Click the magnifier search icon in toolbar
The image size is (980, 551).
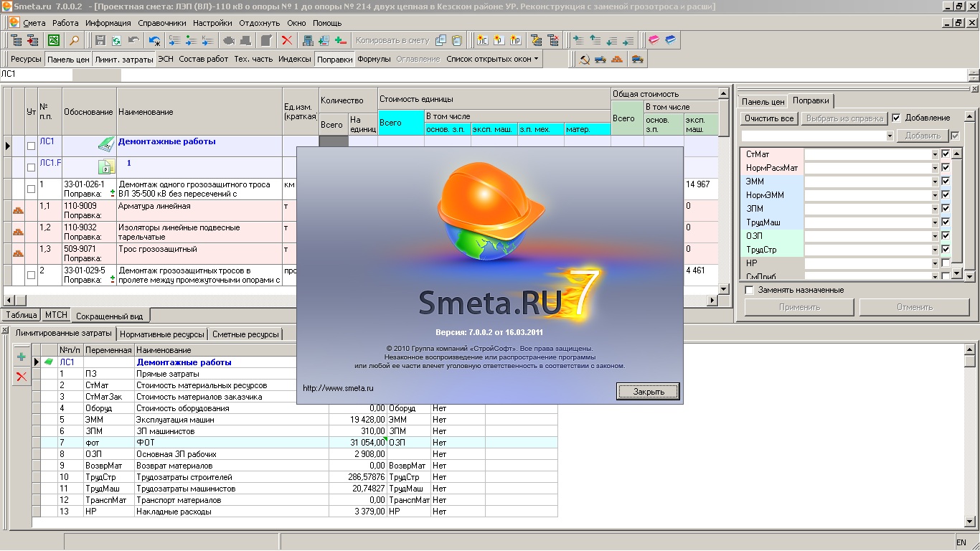tap(75, 40)
